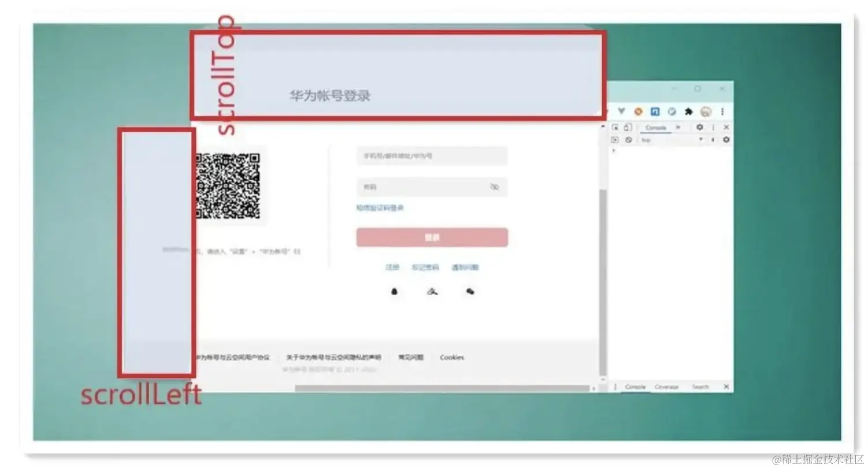Click the 密码 password input field

click(x=432, y=187)
